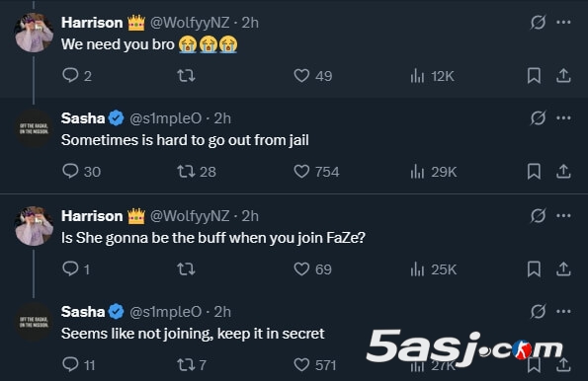Like Harrison's tweet with 69 likes
Viewport: 588px width, 381px height.
(x=312, y=269)
